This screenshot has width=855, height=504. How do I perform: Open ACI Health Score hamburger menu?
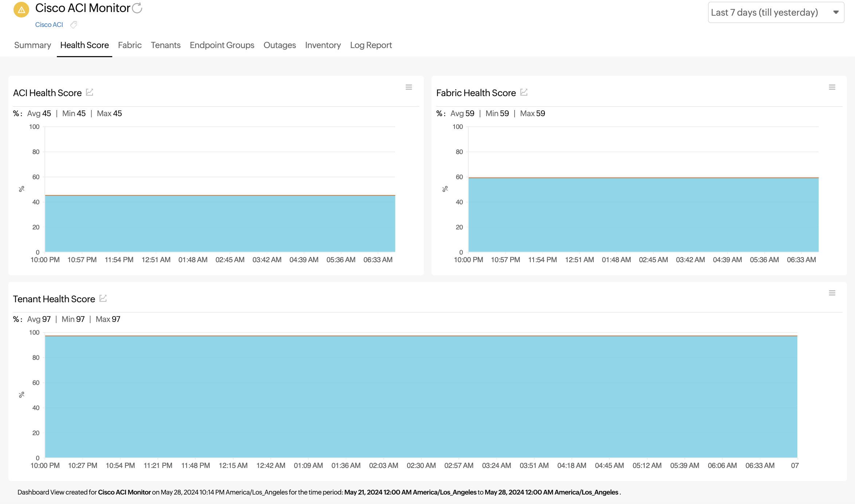(409, 87)
